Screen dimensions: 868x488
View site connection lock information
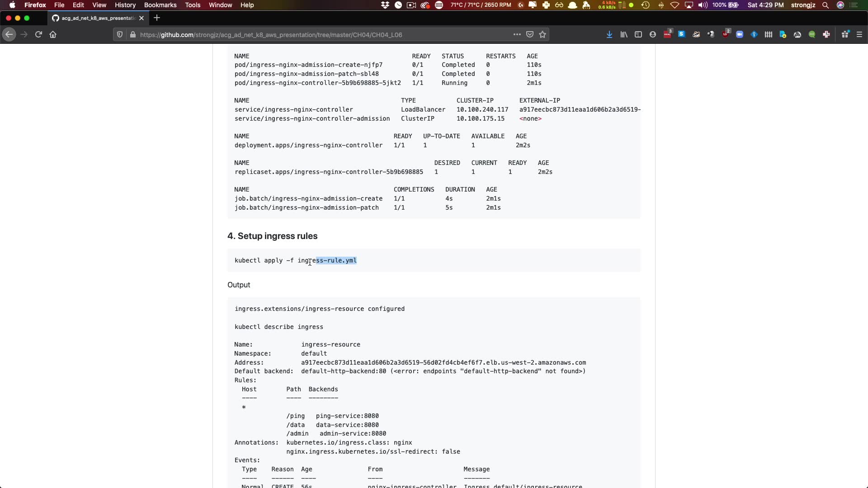[132, 34]
